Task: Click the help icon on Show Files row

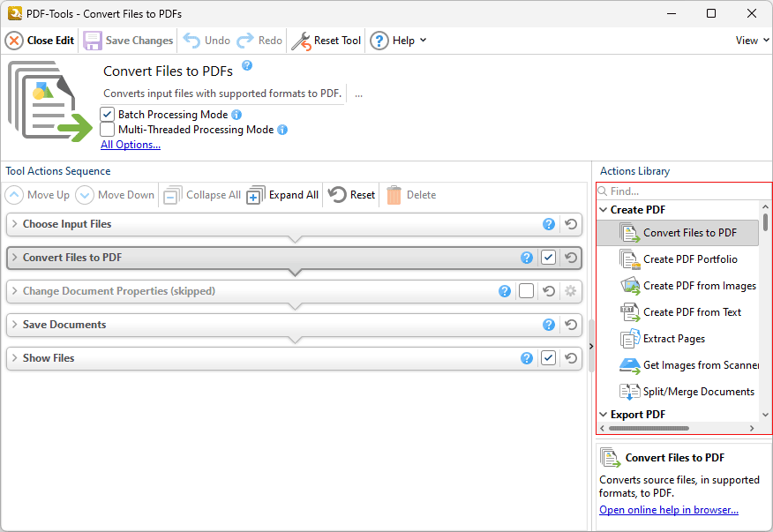Action: [527, 358]
